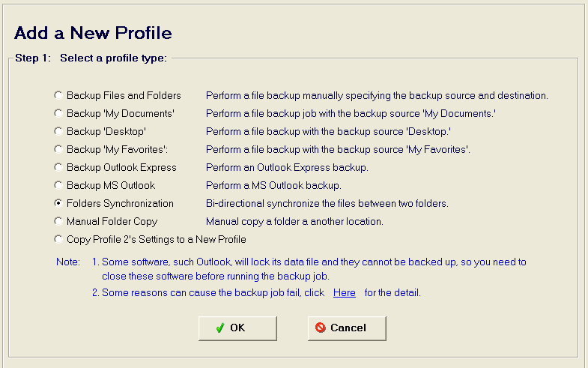The height and width of the screenshot is (368, 588).
Task: Select the Backup 'Desktop' radio button
Action: (58, 131)
